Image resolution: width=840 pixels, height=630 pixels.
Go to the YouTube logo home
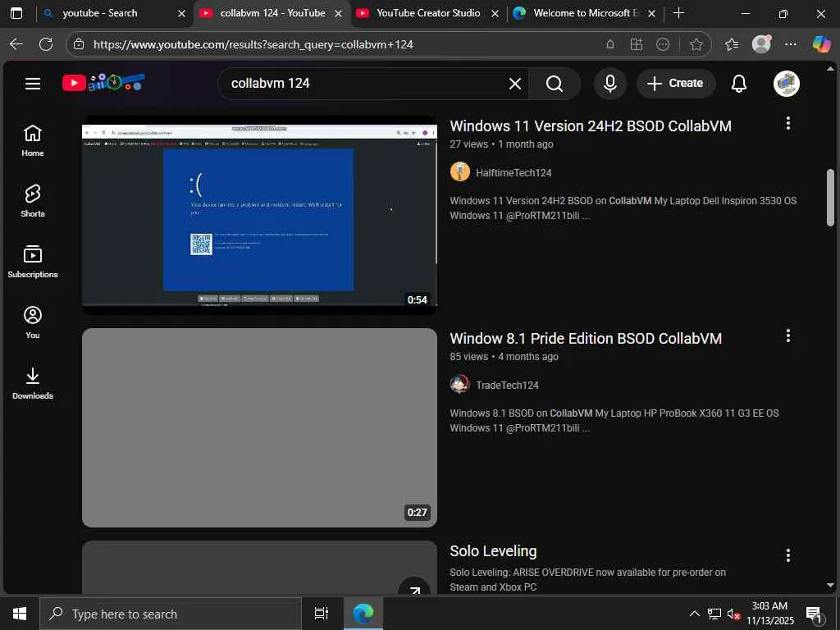tap(103, 83)
